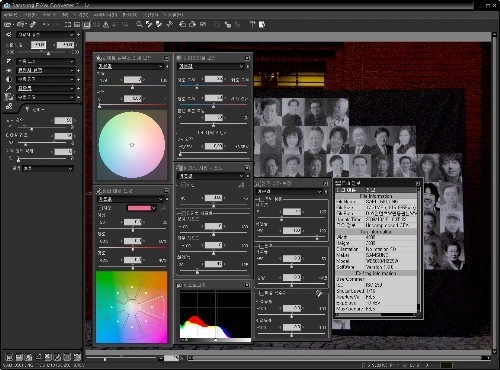The width and height of the screenshot is (500, 370).
Task: Click the taste icon atop left panel
Action: pos(9,35)
